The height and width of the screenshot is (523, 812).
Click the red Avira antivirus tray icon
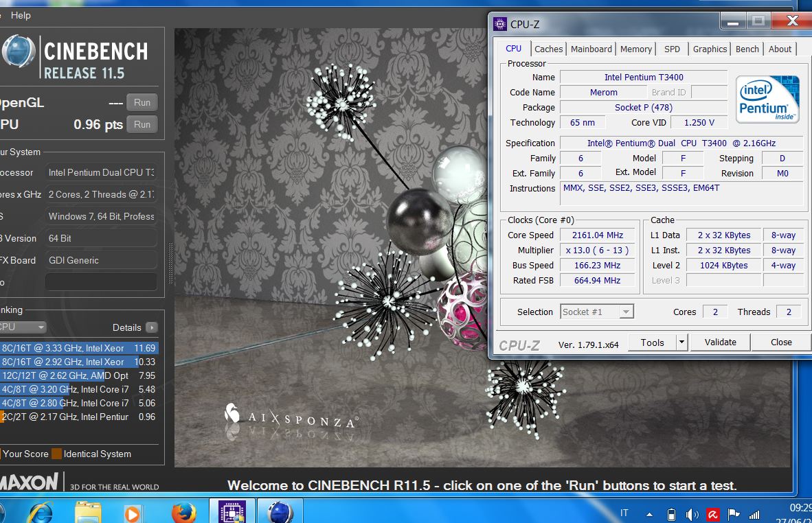(713, 514)
